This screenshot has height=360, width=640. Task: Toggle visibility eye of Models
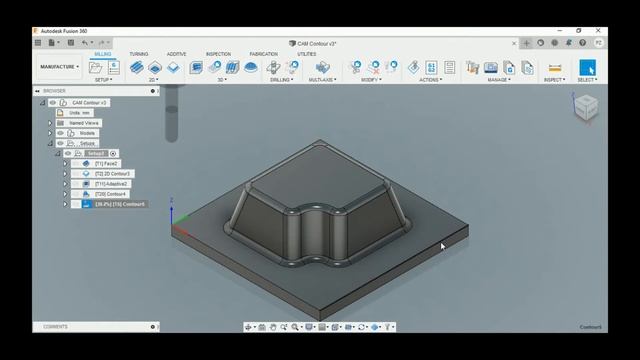tap(60, 133)
